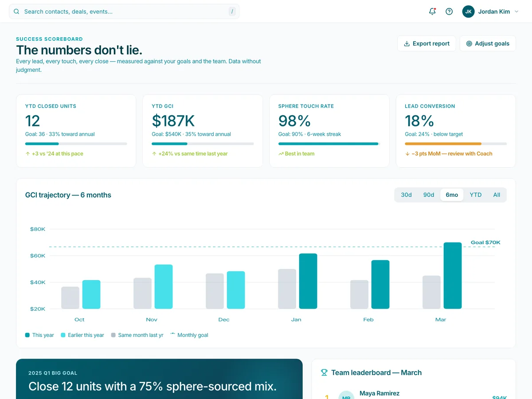The image size is (532, 399).
Task: Open the notifications bell
Action: click(x=432, y=12)
